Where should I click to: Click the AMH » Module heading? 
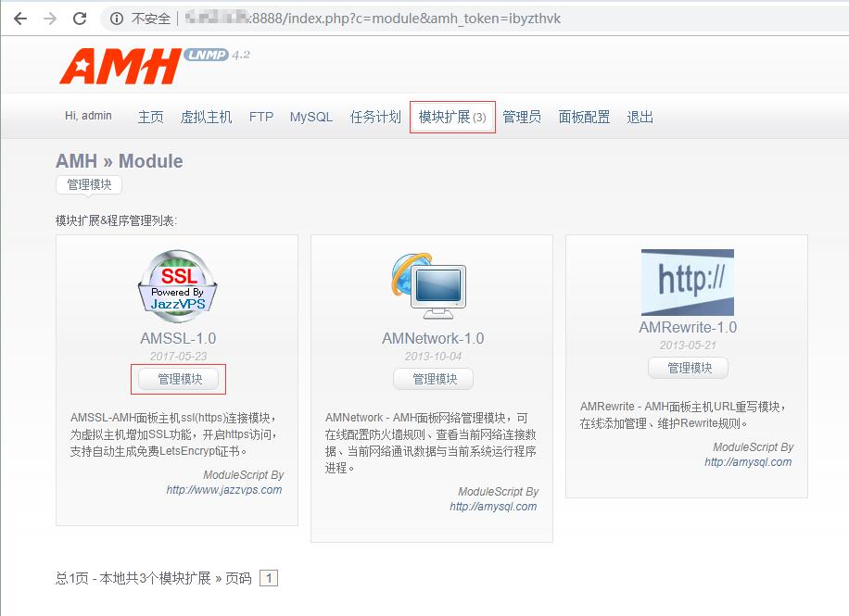(x=120, y=161)
